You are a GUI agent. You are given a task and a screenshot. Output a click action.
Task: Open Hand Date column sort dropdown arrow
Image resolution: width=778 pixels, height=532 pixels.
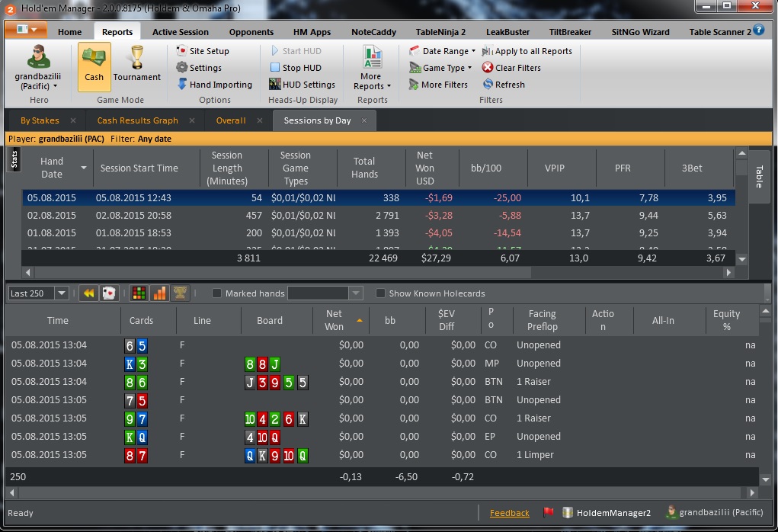pos(83,168)
